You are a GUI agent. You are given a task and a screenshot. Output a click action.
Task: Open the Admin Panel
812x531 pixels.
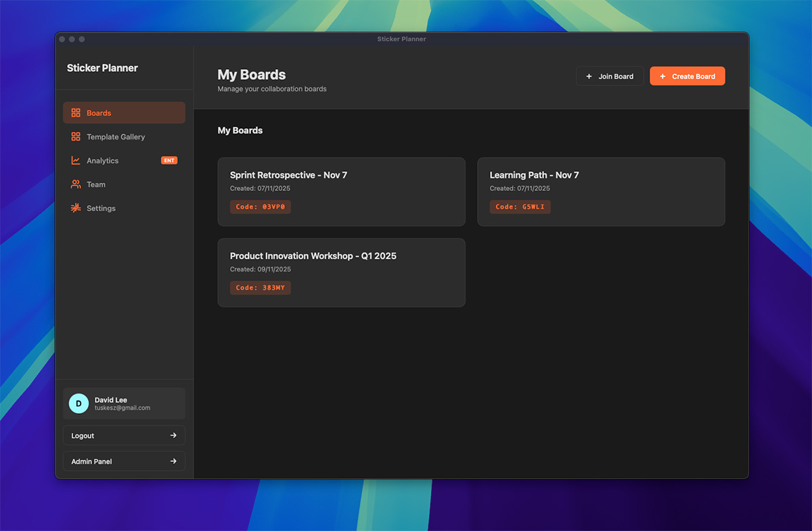(x=124, y=461)
